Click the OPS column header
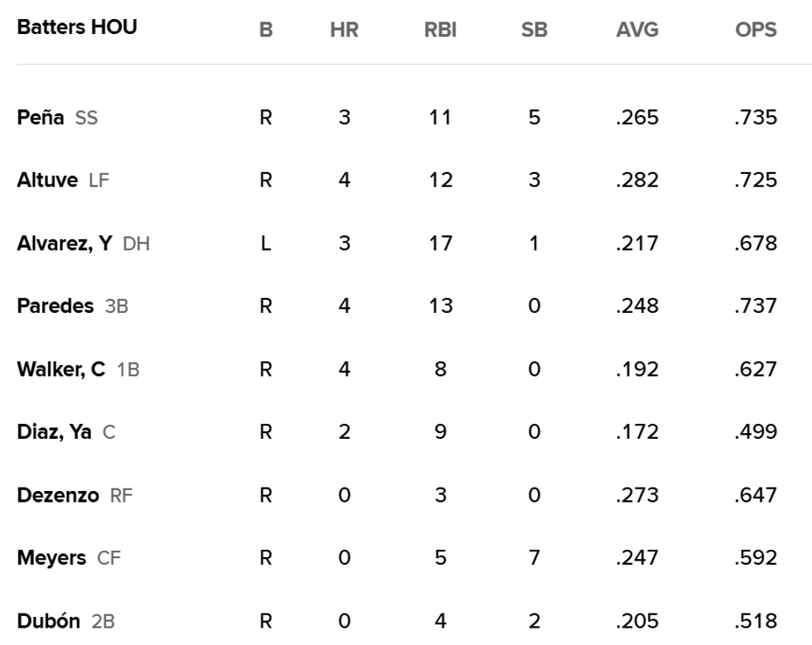Screen dimensions: 812x645 pos(756,31)
